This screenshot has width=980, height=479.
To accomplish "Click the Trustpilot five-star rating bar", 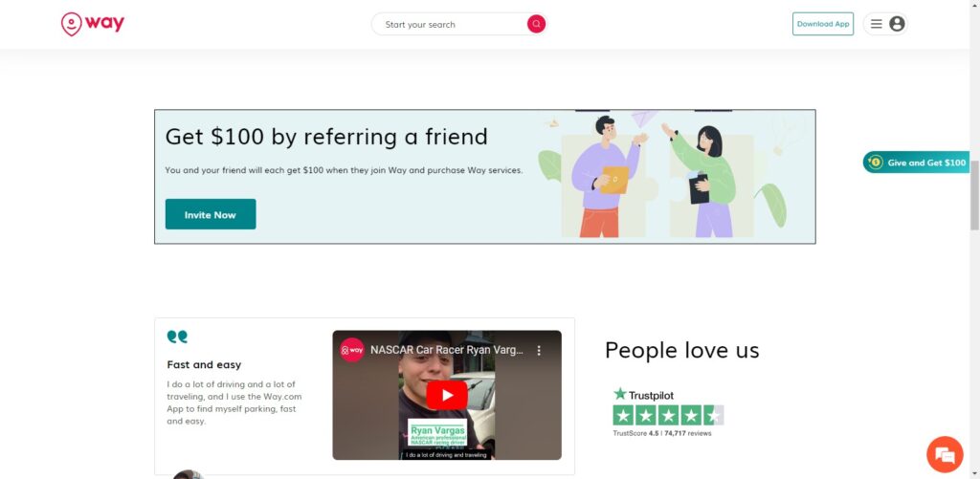I will (x=668, y=415).
